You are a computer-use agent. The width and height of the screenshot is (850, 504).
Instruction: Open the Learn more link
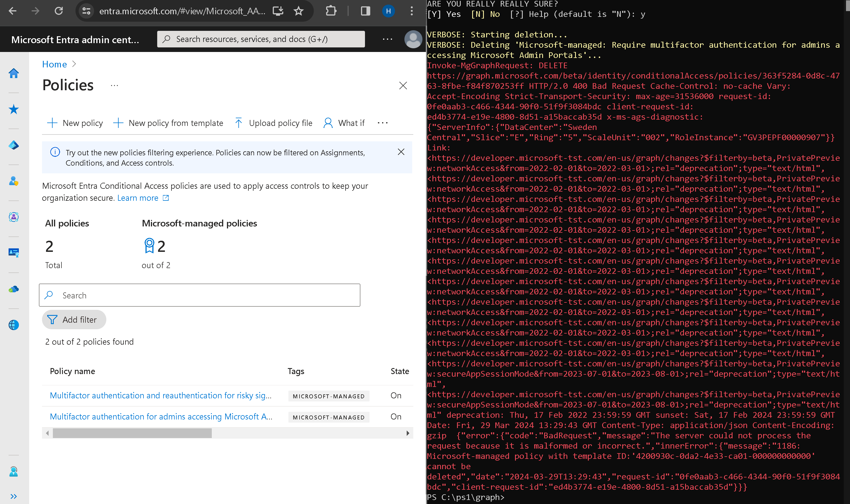[x=138, y=198]
